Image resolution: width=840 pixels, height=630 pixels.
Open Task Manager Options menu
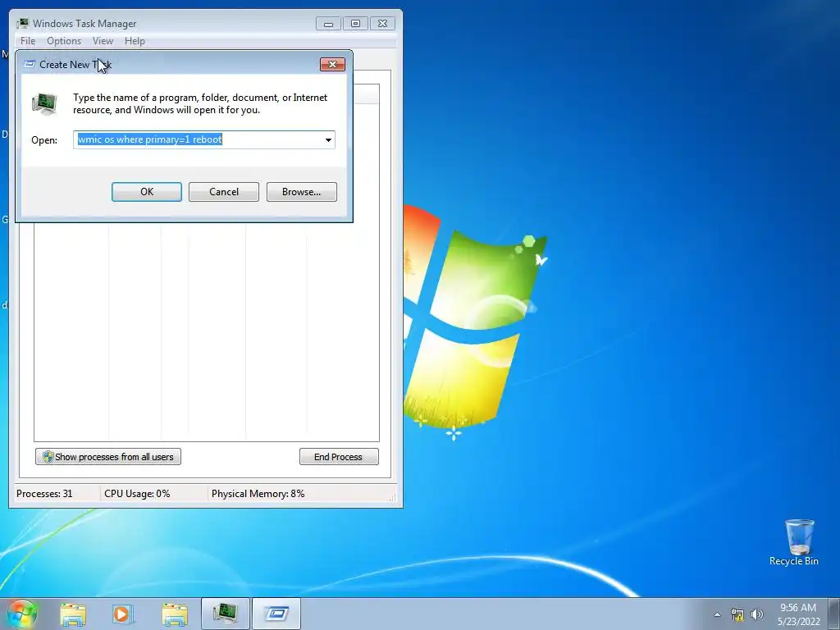pyautogui.click(x=64, y=41)
